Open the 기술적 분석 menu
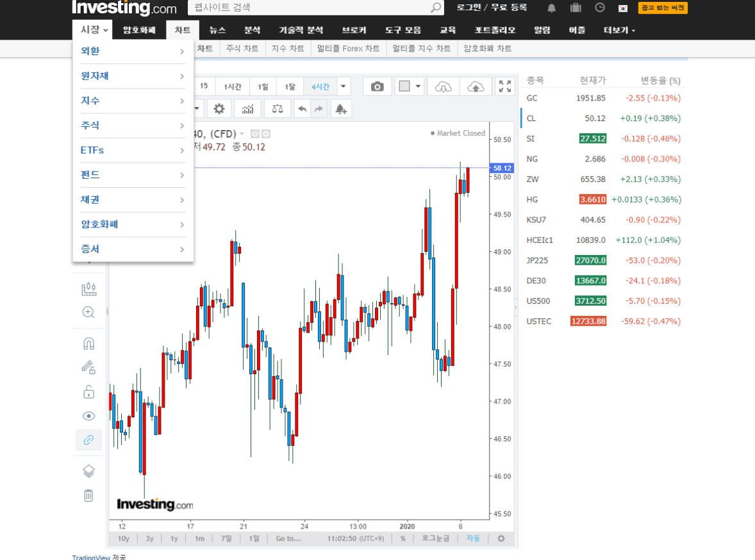 pyautogui.click(x=301, y=30)
